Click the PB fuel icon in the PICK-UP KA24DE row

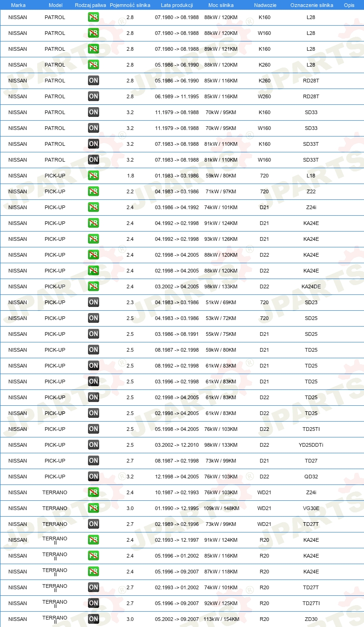pyautogui.click(x=94, y=286)
